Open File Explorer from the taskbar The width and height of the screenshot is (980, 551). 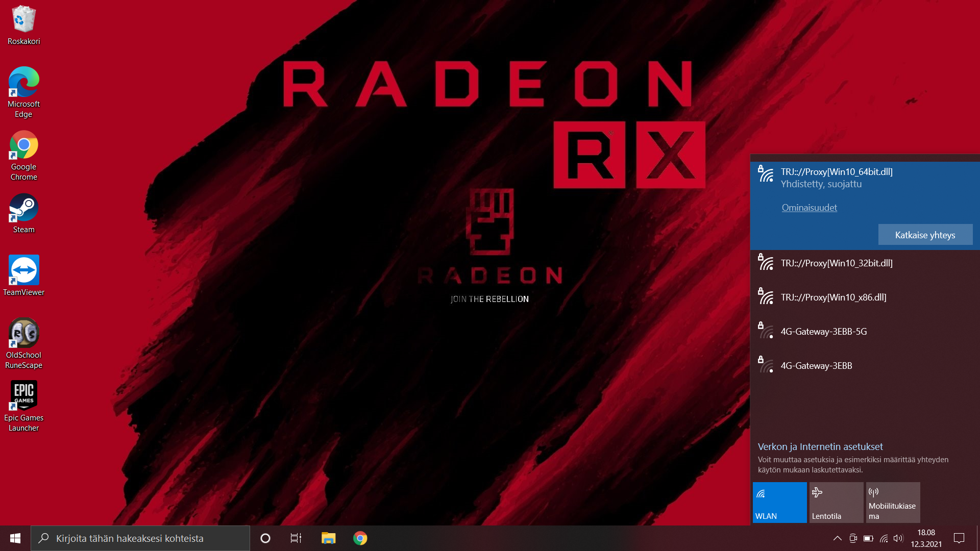point(328,538)
